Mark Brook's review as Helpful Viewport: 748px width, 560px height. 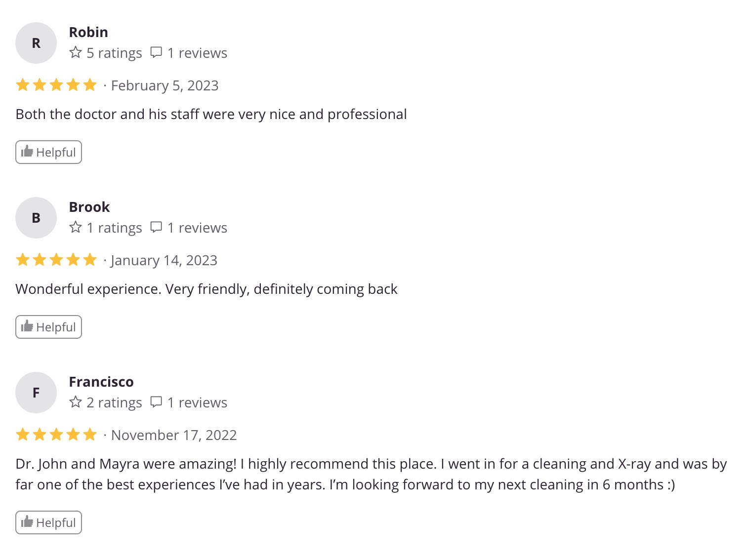(x=48, y=327)
